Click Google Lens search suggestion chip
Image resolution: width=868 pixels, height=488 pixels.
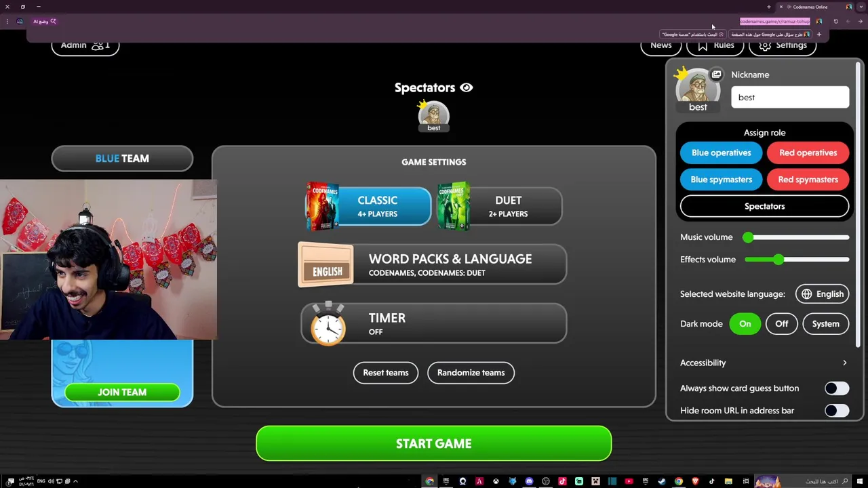(693, 35)
